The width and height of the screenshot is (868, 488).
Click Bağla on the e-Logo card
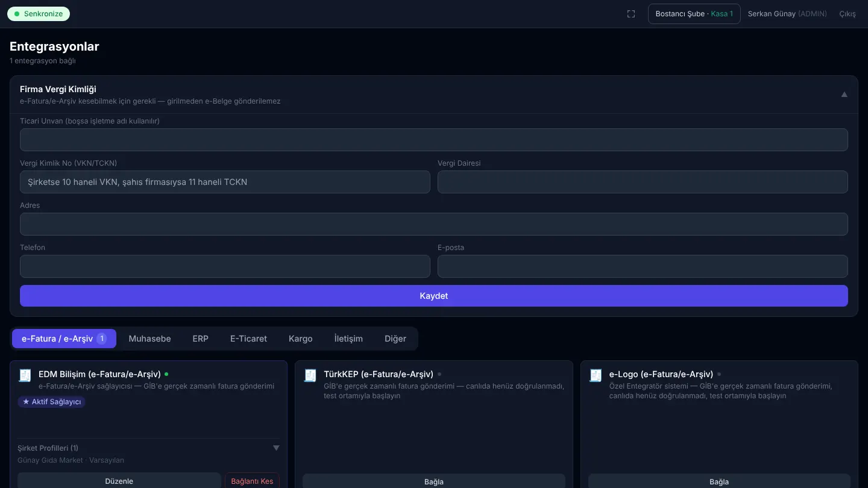point(719,481)
